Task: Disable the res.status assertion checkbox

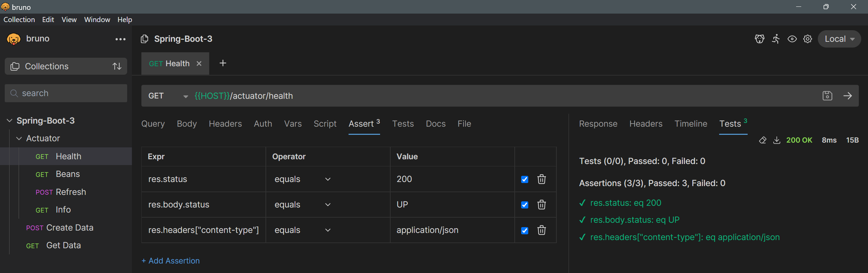Action: pyautogui.click(x=525, y=179)
